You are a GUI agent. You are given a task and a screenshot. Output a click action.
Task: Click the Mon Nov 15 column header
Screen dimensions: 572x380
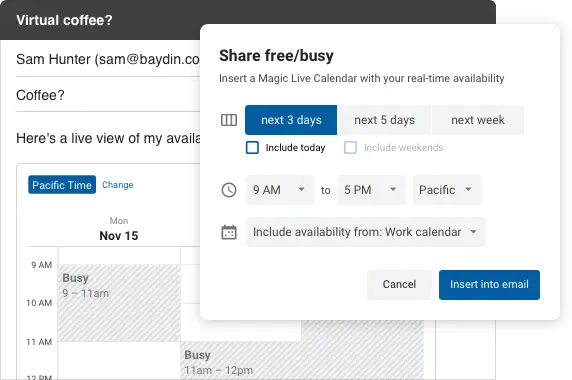(x=119, y=229)
